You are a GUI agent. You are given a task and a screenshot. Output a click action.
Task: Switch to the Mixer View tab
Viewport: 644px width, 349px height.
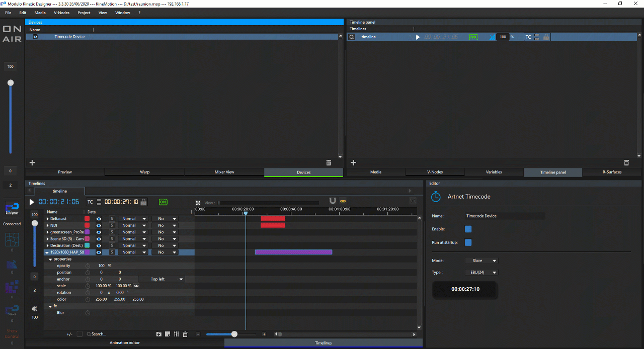pos(224,171)
